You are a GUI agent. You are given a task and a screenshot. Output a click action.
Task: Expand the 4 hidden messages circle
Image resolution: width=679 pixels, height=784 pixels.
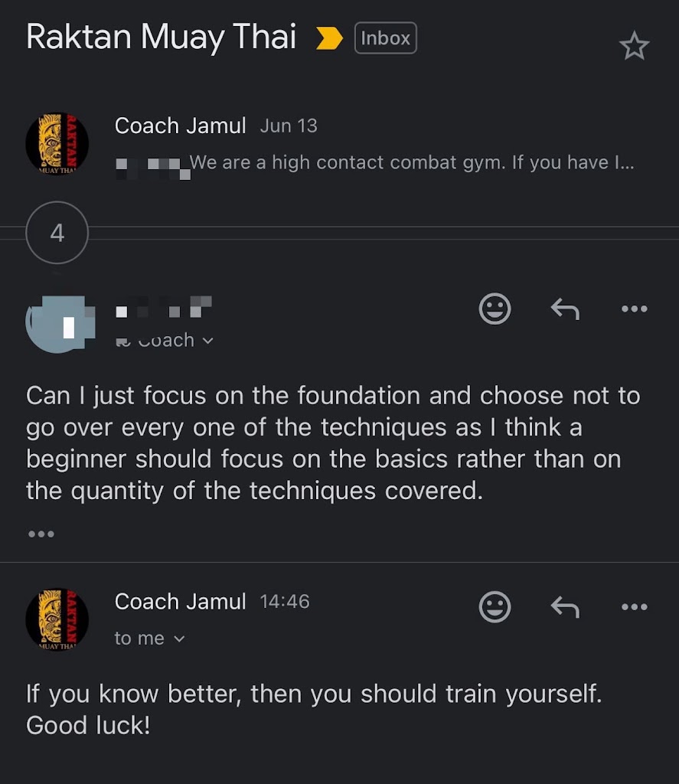[57, 233]
